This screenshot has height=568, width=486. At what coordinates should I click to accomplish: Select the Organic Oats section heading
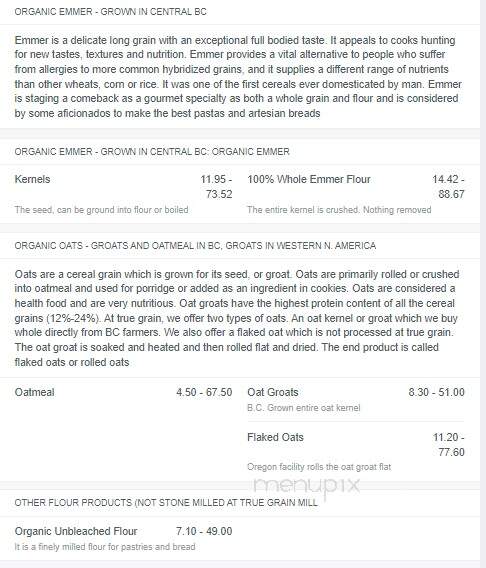pyautogui.click(x=195, y=246)
